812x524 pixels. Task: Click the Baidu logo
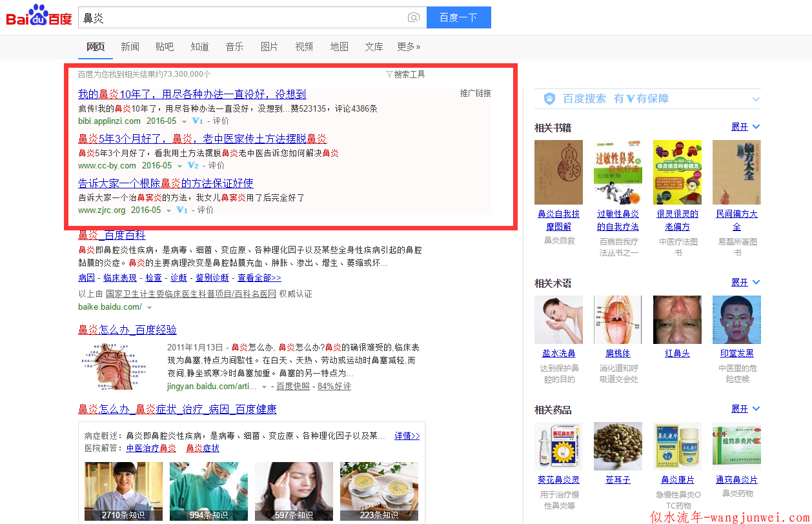39,16
